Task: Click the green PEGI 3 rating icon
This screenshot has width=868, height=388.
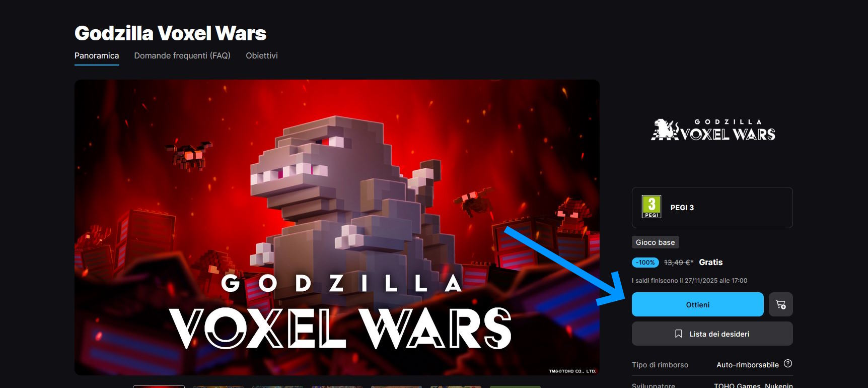Action: tap(652, 207)
